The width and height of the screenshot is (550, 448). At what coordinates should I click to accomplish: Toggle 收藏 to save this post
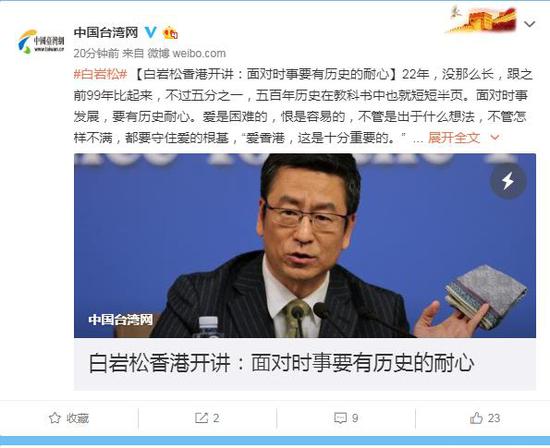(x=69, y=418)
